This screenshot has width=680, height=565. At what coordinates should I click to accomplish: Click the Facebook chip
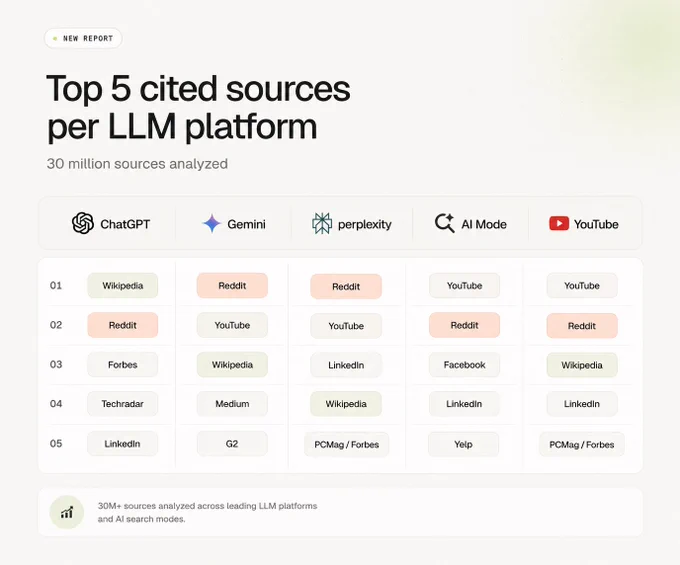click(464, 365)
